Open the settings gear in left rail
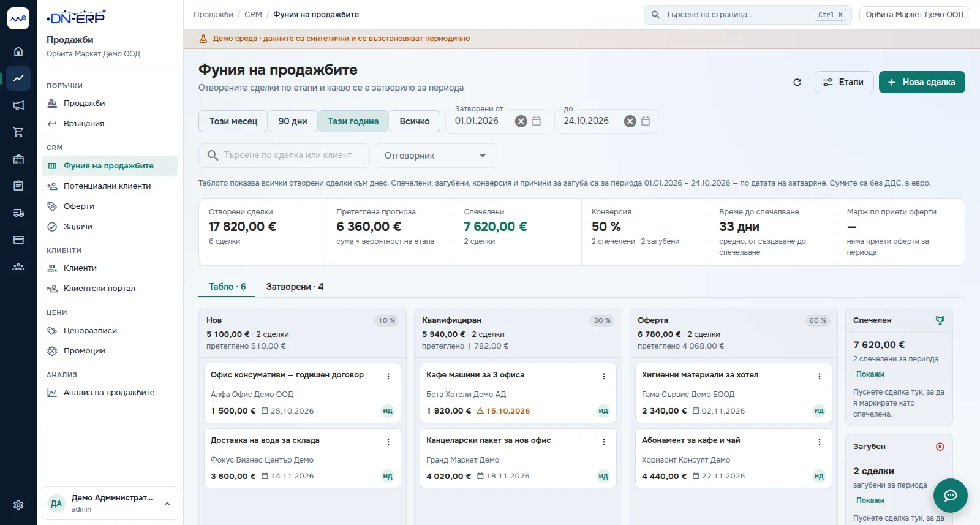The height and width of the screenshot is (525, 980). pos(18,505)
